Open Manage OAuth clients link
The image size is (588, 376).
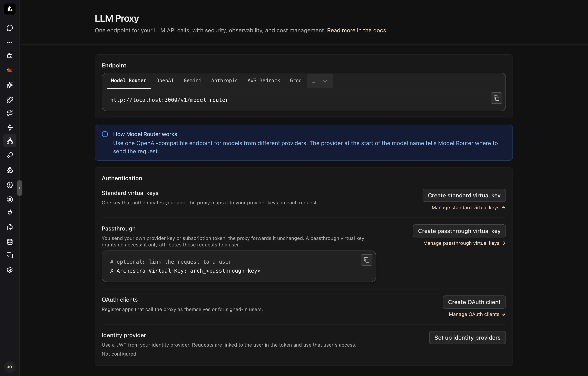point(477,314)
